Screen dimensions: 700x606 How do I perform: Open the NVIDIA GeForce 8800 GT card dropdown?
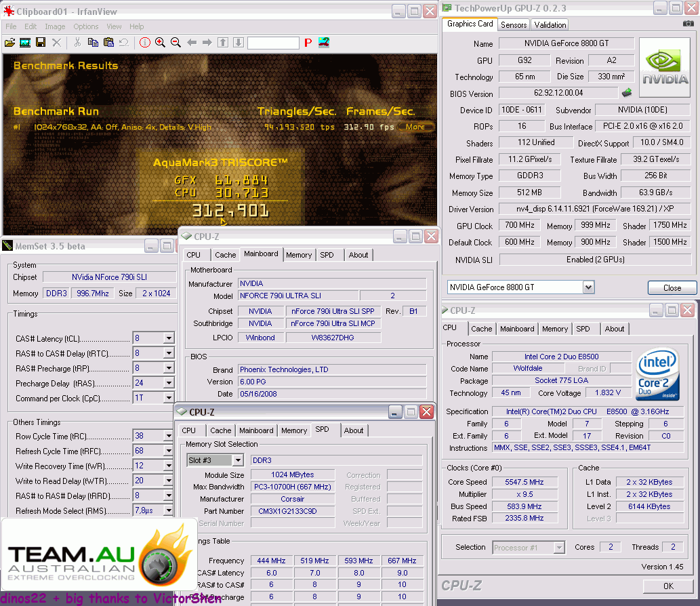click(588, 287)
